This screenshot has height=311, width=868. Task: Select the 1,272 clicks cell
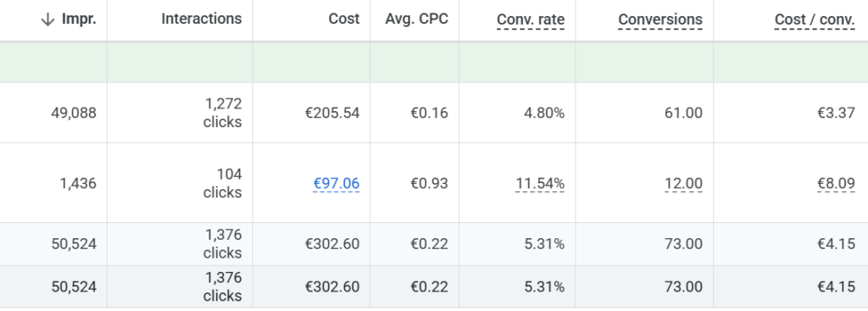click(223, 113)
